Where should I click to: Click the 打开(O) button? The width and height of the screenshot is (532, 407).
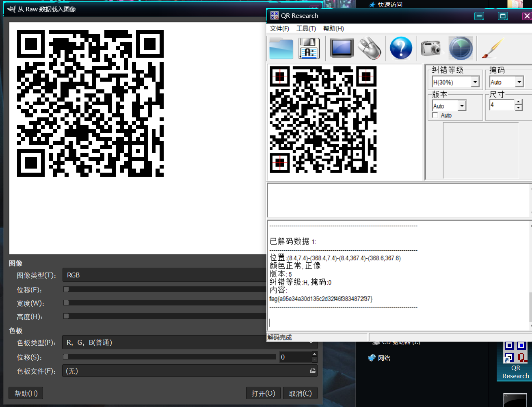[x=263, y=393]
